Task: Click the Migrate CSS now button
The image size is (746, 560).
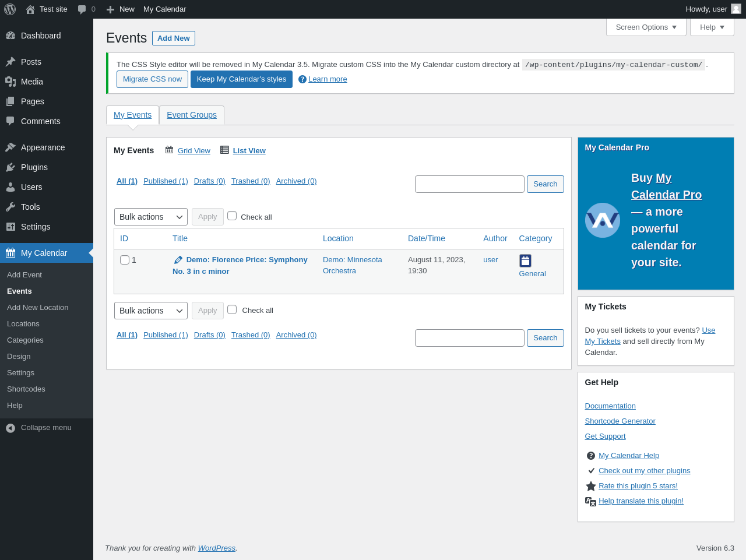Action: [x=152, y=79]
